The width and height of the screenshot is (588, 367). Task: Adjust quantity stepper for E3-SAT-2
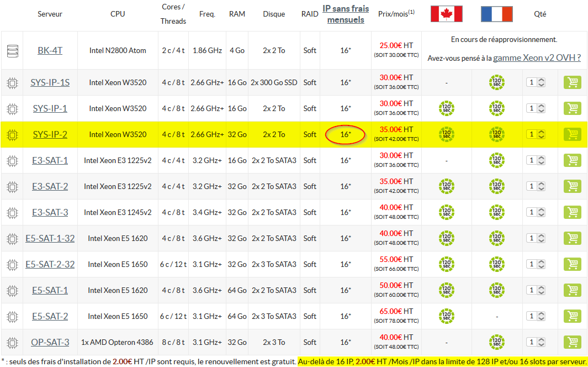tap(541, 186)
